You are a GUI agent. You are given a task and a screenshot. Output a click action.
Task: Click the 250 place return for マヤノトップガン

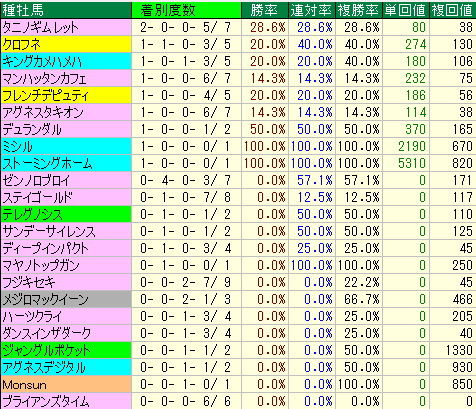[462, 265]
